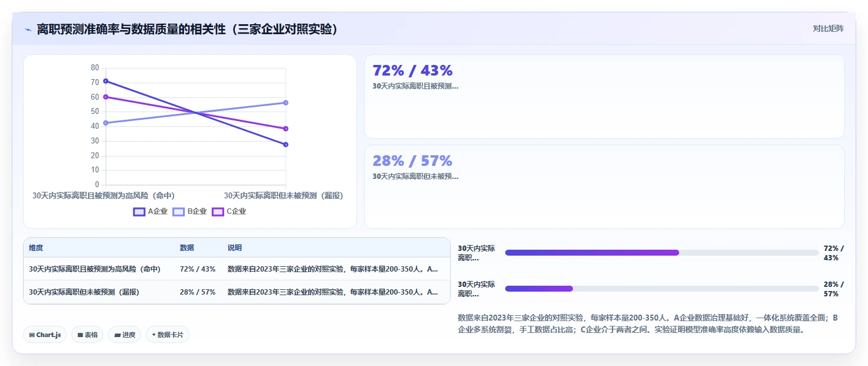The image size is (868, 366).
Task: Click the y-axis tick label 50
Action: (x=95, y=112)
